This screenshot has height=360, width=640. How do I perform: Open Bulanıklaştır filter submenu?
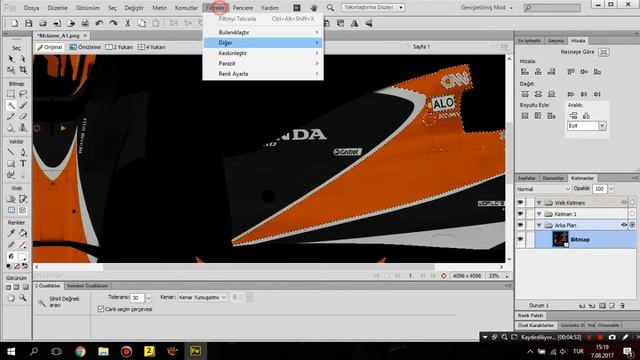(x=263, y=32)
